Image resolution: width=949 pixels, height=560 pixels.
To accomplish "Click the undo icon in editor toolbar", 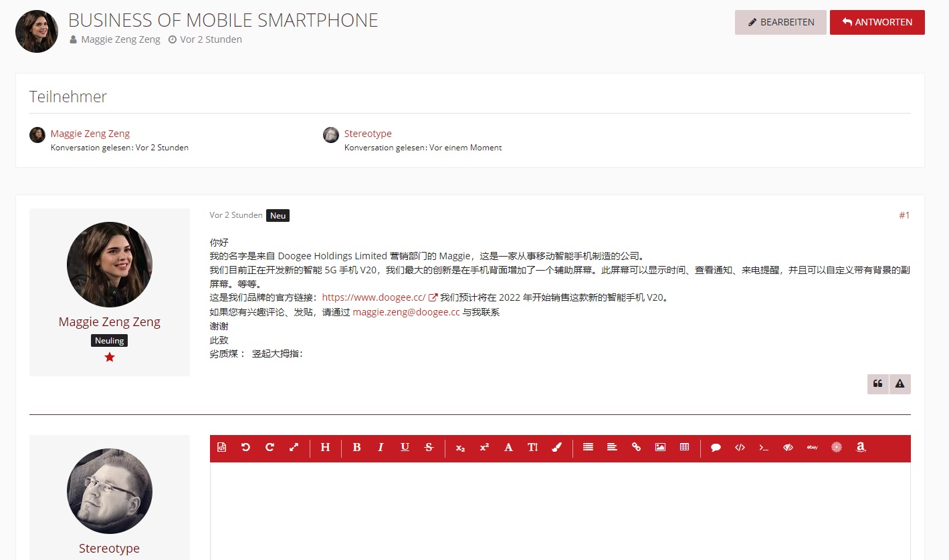I will (x=245, y=447).
